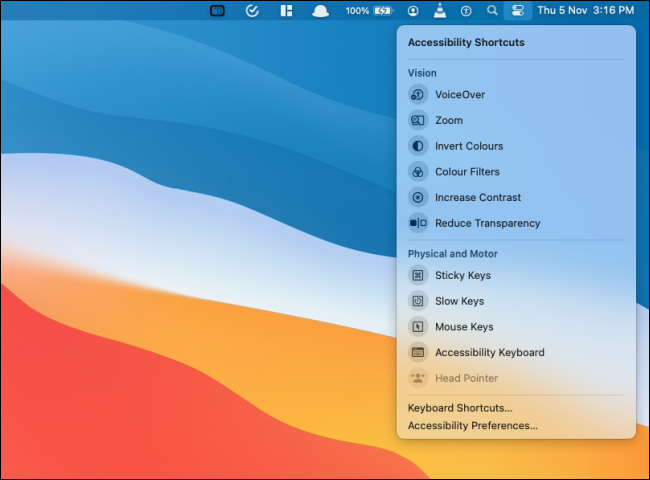Click the battery charging icon
The image size is (650, 480).
click(x=383, y=11)
